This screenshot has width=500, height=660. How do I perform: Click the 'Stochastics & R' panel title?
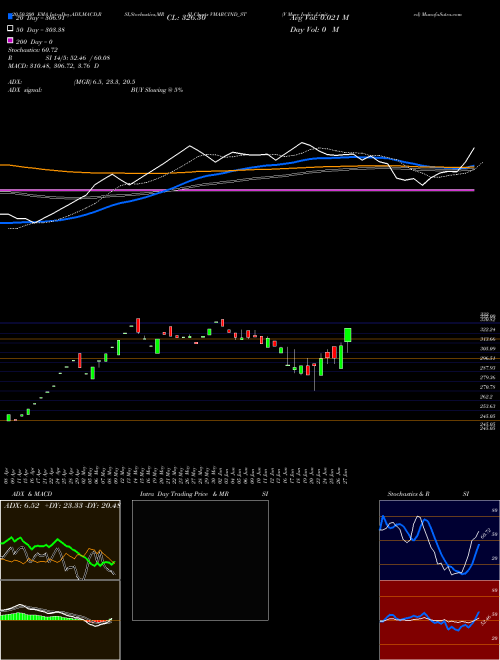pyautogui.click(x=408, y=494)
